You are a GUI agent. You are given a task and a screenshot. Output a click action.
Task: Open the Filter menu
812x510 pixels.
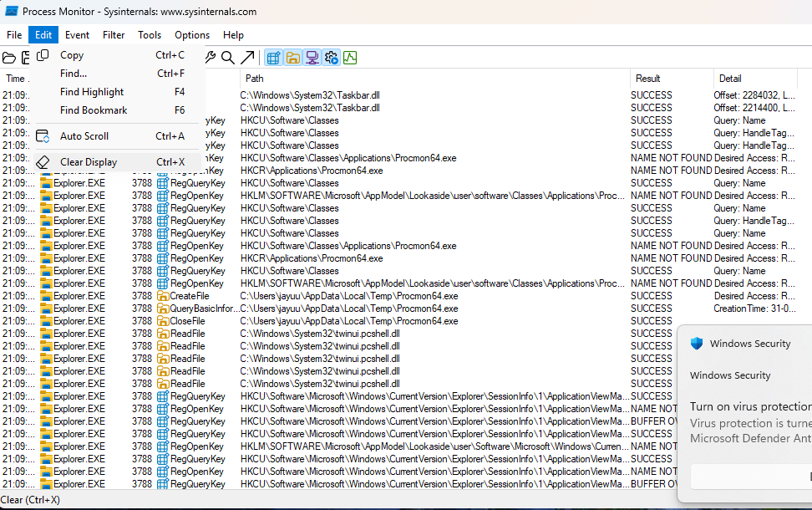tap(114, 35)
